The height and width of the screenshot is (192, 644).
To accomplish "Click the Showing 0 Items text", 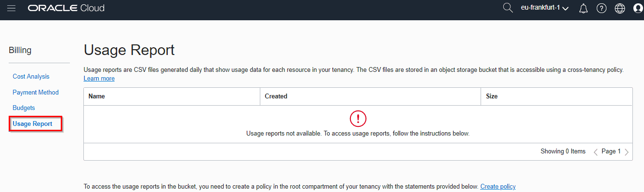I will [563, 151].
